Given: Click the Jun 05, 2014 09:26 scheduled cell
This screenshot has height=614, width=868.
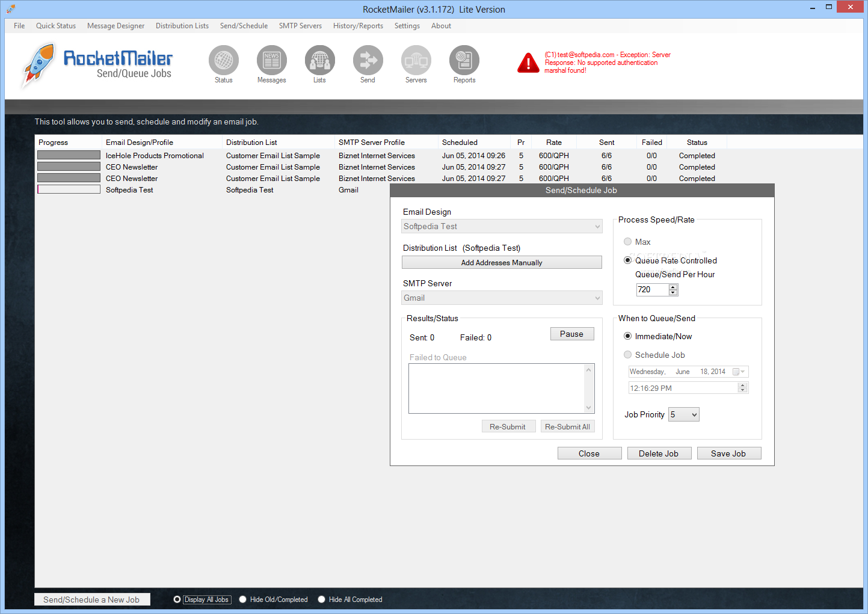Looking at the screenshot, I should (473, 156).
